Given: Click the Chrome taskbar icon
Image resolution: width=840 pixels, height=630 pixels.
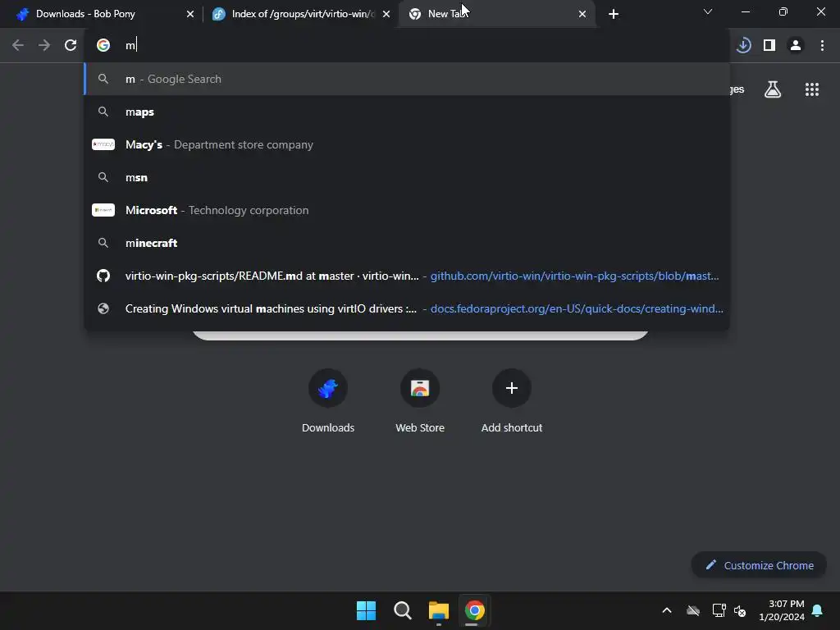Looking at the screenshot, I should (x=475, y=610).
